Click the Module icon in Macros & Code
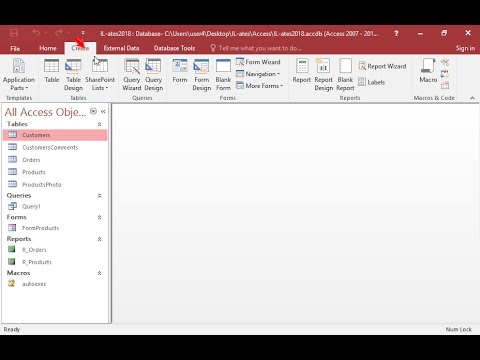The height and width of the screenshot is (360, 480). click(445, 62)
